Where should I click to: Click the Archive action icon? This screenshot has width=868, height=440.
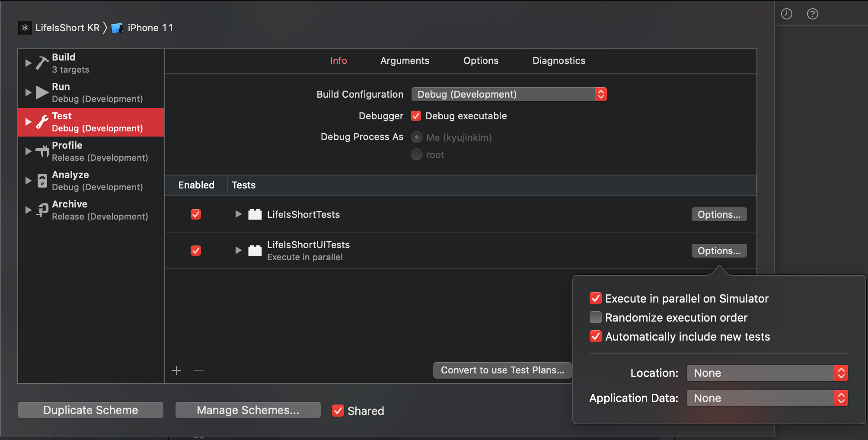(x=42, y=210)
